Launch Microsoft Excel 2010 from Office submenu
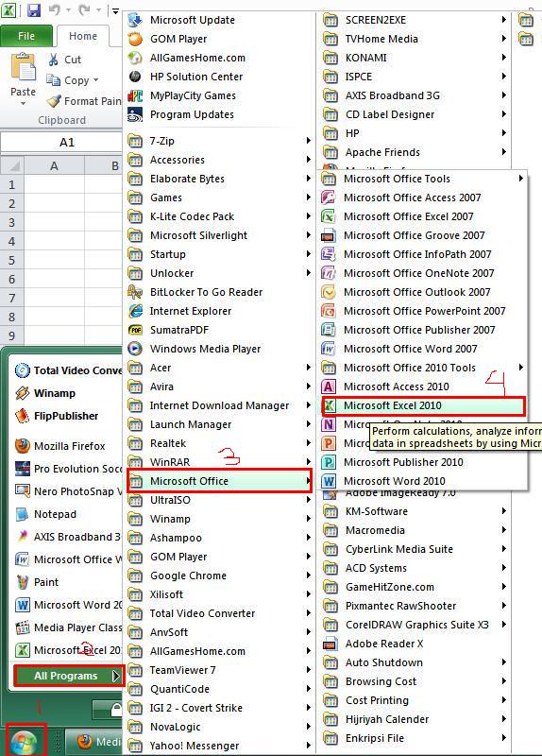 pos(422,405)
